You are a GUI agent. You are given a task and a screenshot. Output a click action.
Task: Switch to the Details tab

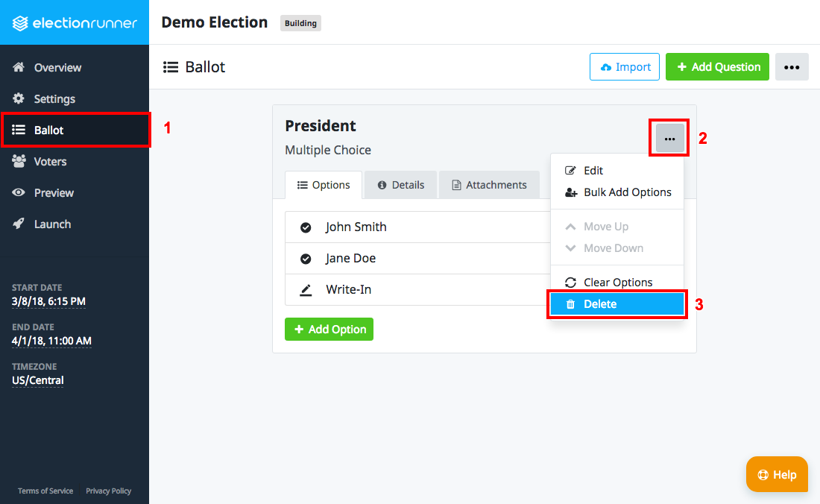coord(400,185)
